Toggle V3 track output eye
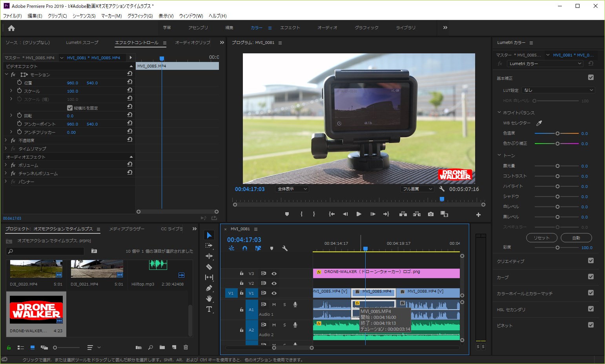The width and height of the screenshot is (605, 364). 274,274
